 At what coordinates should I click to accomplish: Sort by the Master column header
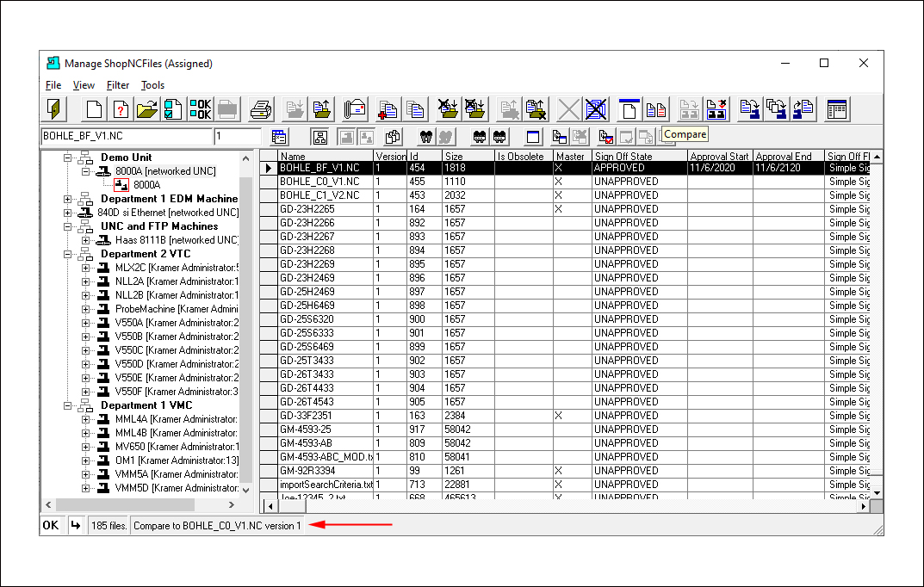coord(572,156)
